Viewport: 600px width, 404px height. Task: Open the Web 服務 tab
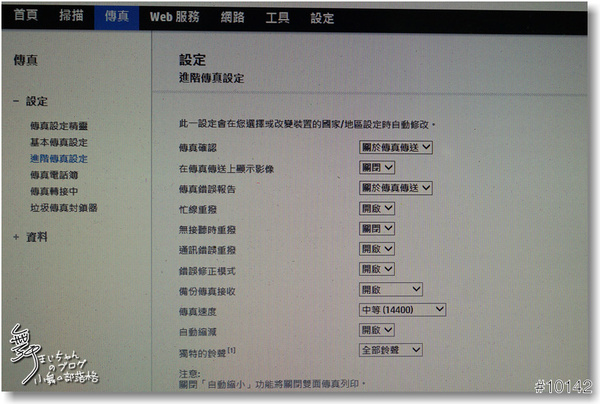click(x=174, y=17)
